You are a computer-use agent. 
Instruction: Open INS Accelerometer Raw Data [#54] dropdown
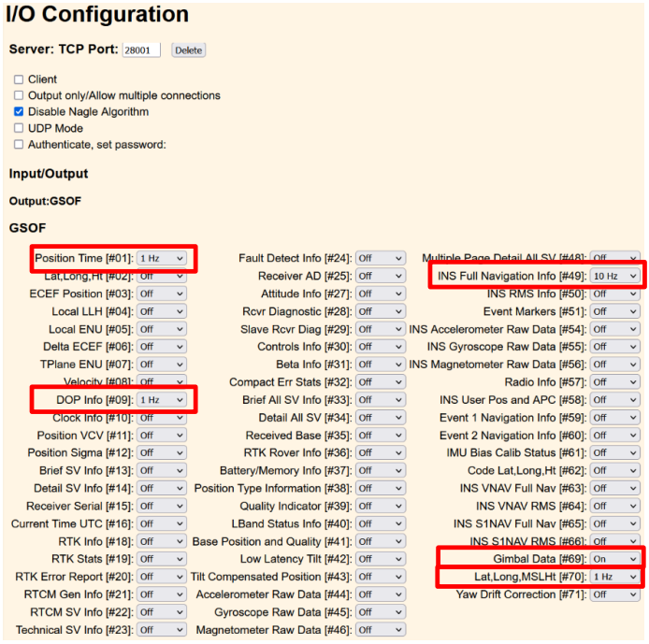[x=615, y=329]
